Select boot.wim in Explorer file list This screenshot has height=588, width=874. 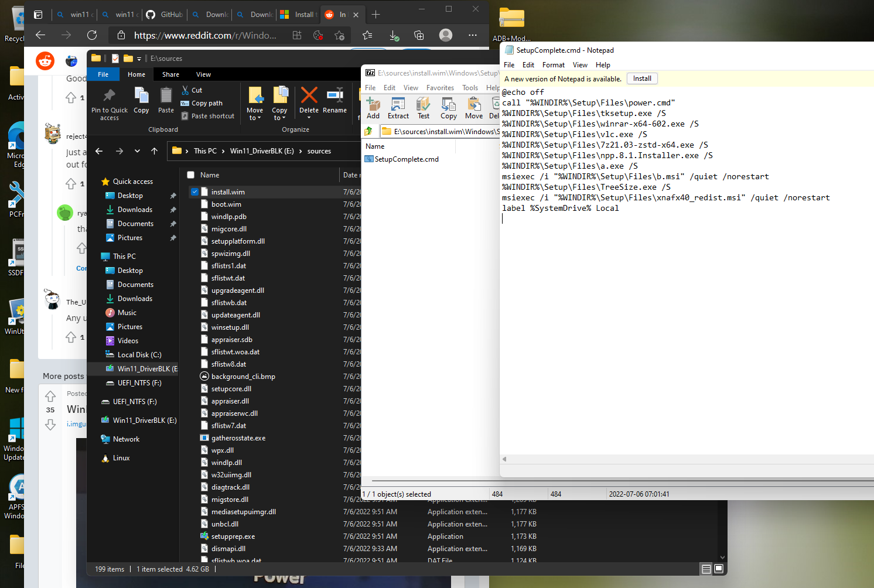pyautogui.click(x=226, y=204)
